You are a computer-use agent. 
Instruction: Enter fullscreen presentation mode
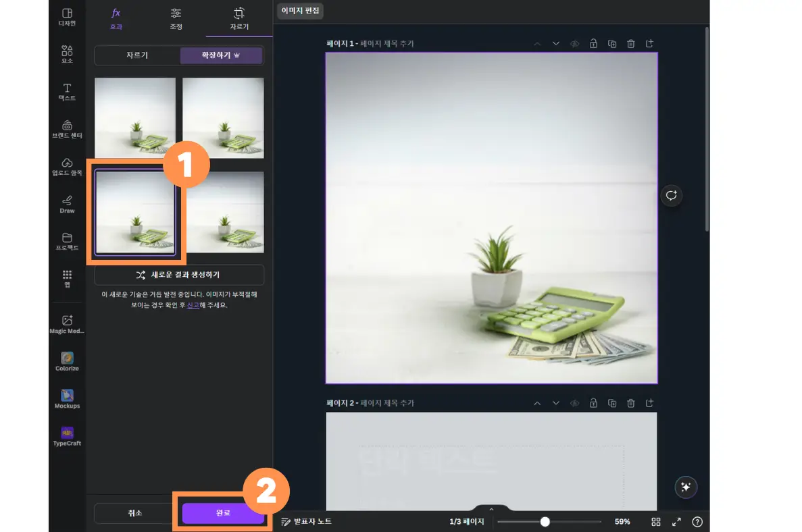coord(677,522)
